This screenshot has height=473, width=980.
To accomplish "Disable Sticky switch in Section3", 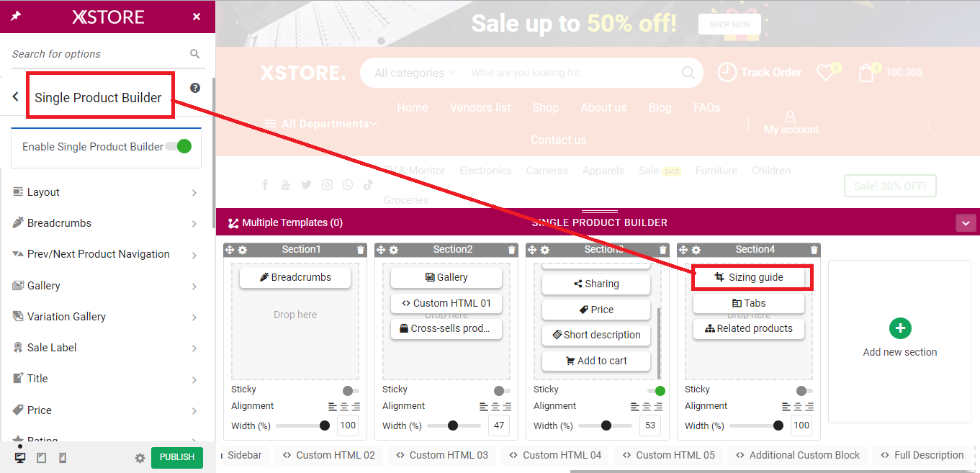I will (657, 391).
